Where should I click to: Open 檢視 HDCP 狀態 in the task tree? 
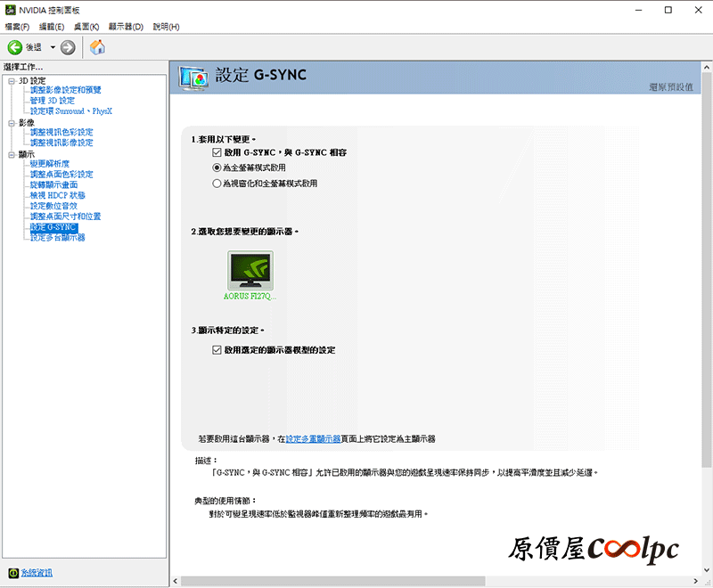[x=58, y=195]
